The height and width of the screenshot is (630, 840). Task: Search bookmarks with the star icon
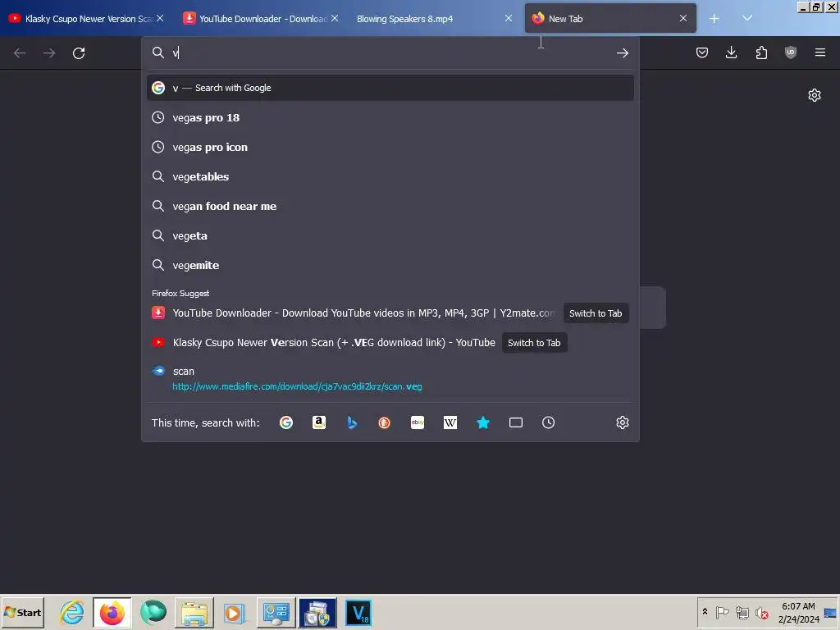[x=482, y=422]
